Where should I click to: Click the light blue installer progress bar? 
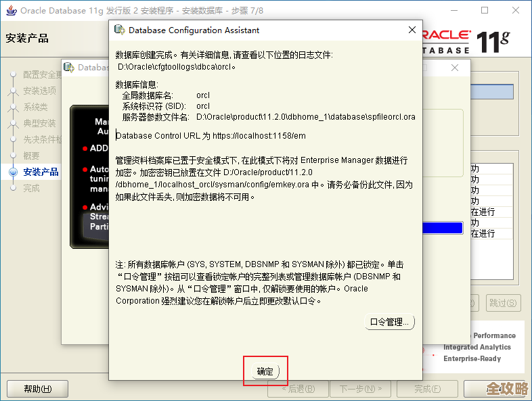[x=492, y=91]
